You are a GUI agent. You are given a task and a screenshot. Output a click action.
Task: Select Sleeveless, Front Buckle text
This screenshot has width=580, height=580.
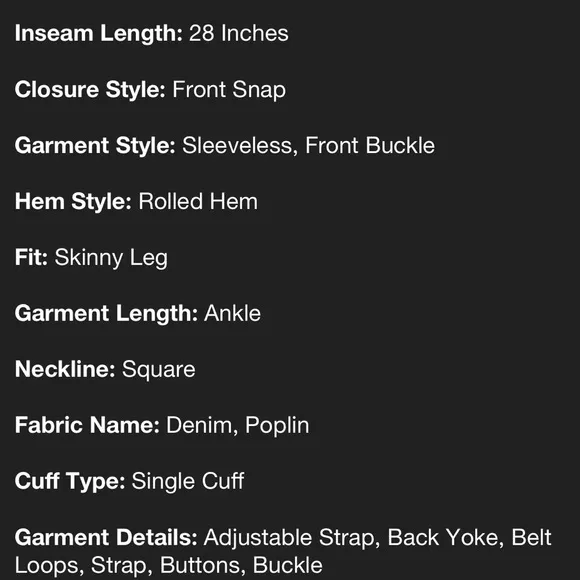tap(308, 146)
